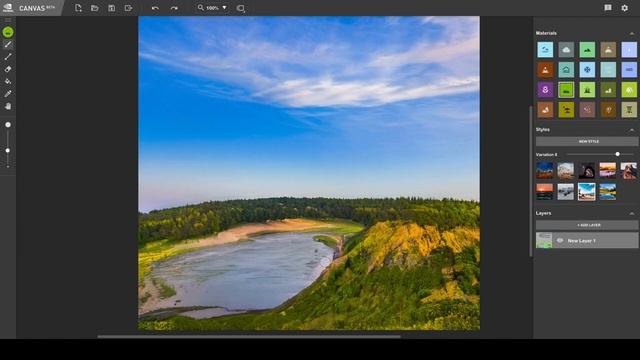This screenshot has height=360, width=640.
Task: Select the "New Layer 1" layer name
Action: 581,241
